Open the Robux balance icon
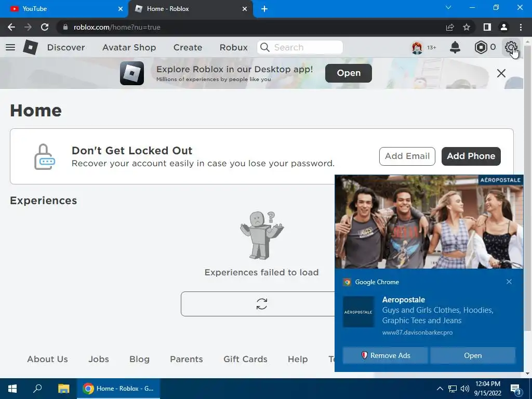This screenshot has width=532, height=399. pos(481,47)
